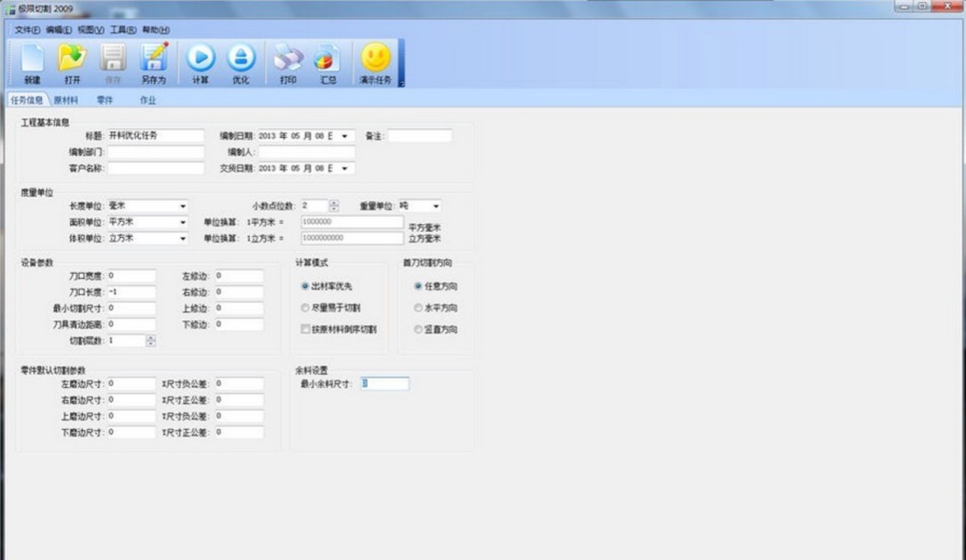Expand the 面积单位 dropdown
Viewport: 966px width, 560px height.
[183, 222]
